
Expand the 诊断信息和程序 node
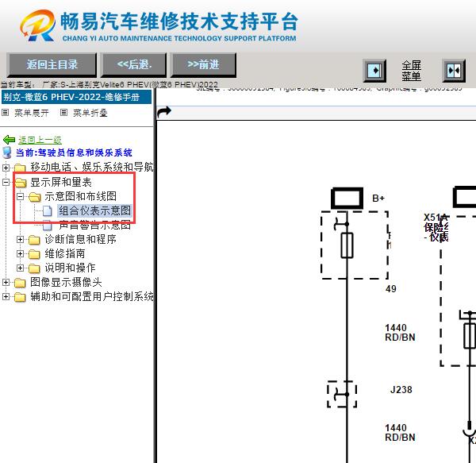(20, 239)
